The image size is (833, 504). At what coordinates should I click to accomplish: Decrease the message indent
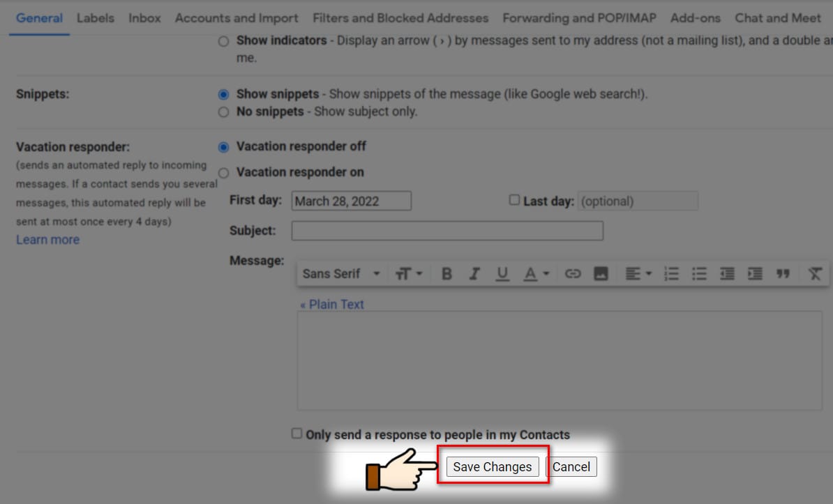pyautogui.click(x=727, y=273)
